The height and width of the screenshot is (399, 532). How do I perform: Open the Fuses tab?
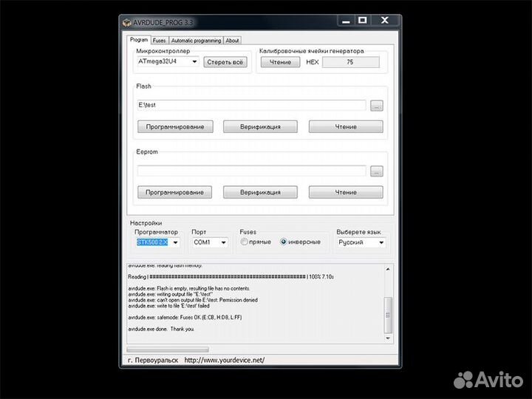click(159, 41)
